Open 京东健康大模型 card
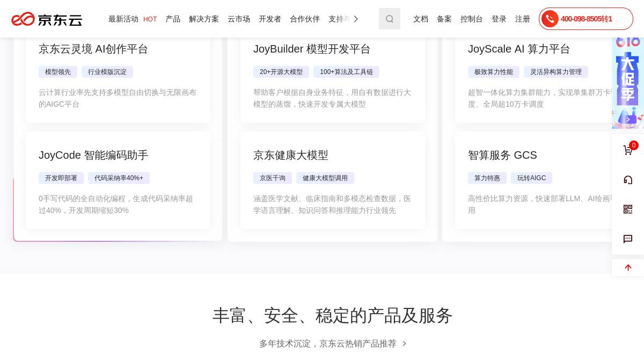This screenshot has width=644, height=362. (333, 180)
